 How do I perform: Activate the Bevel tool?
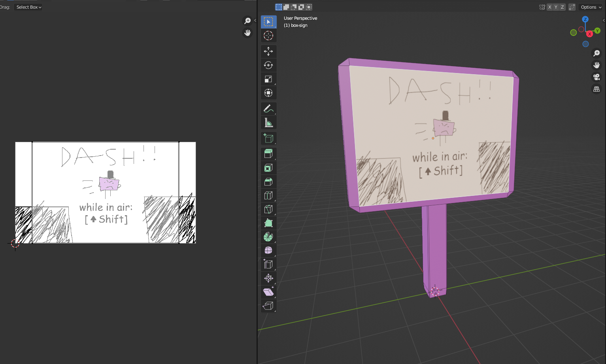[x=268, y=182]
